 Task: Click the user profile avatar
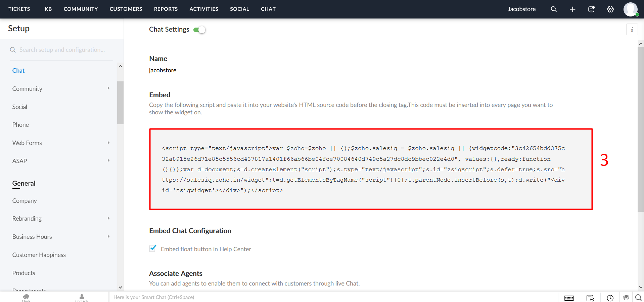coord(630,9)
